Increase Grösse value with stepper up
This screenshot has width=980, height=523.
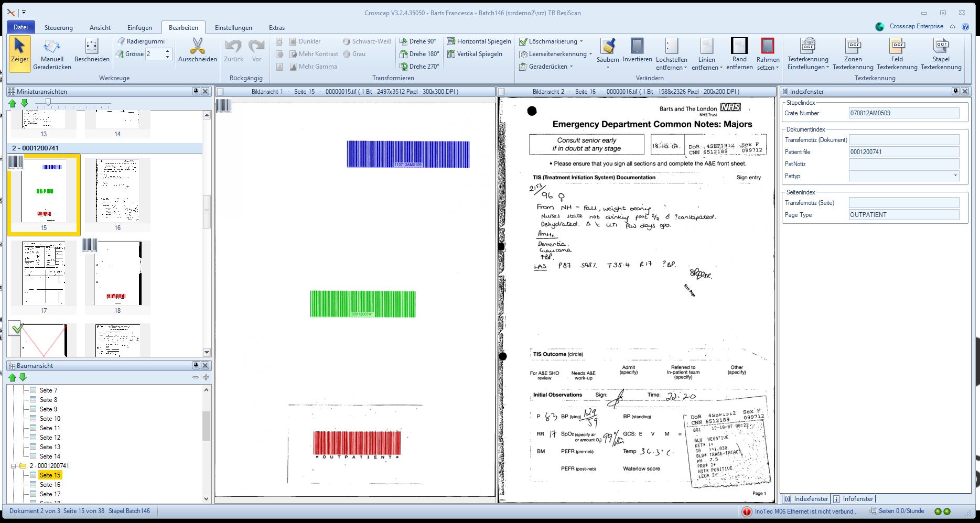[167, 51]
